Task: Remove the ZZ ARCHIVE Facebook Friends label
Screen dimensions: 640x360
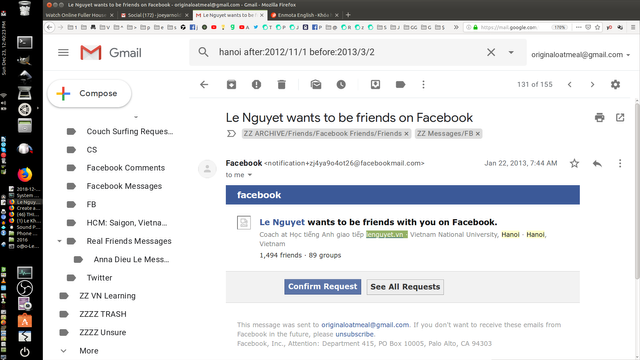Action: pos(407,133)
